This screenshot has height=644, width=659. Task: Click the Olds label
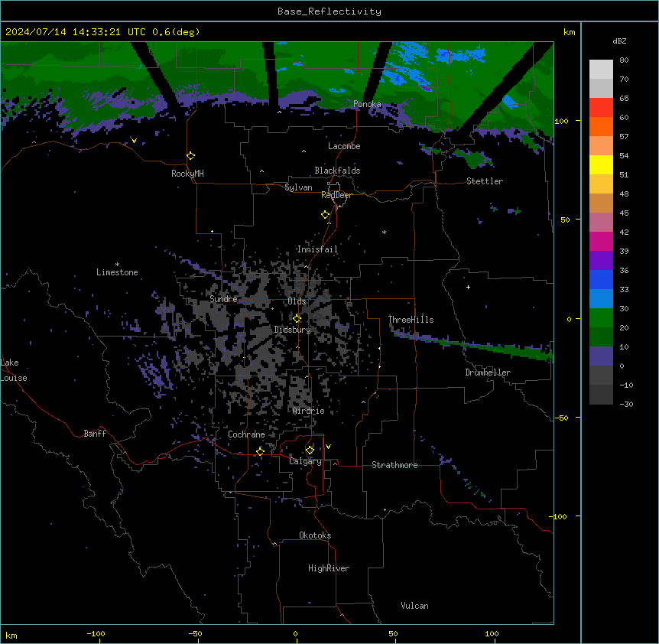point(297,301)
